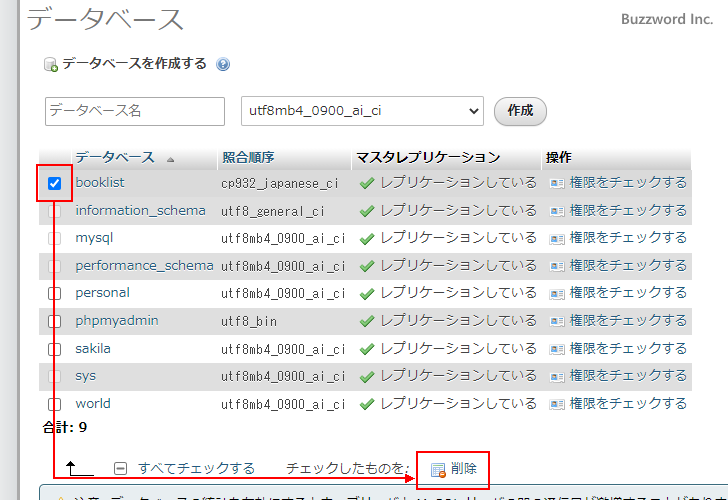Click the utf8_general_ci collation cell

point(273,211)
